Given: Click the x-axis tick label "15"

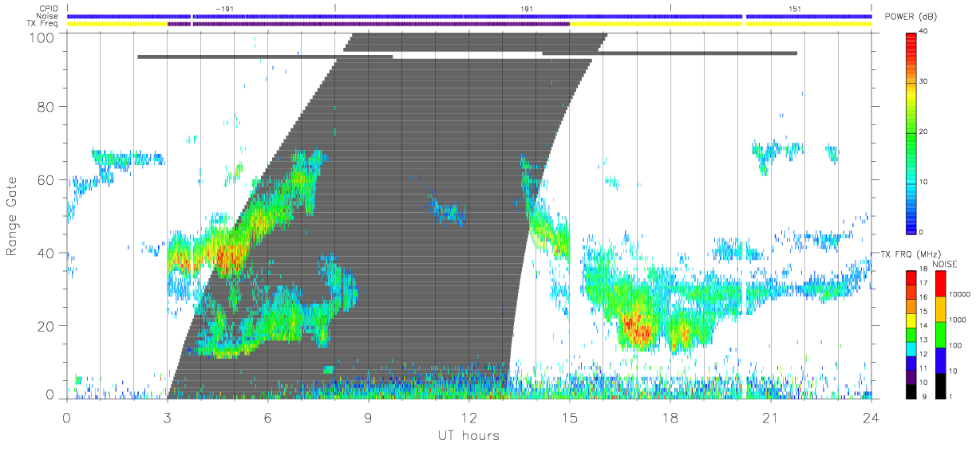Looking at the screenshot, I should 569,417.
